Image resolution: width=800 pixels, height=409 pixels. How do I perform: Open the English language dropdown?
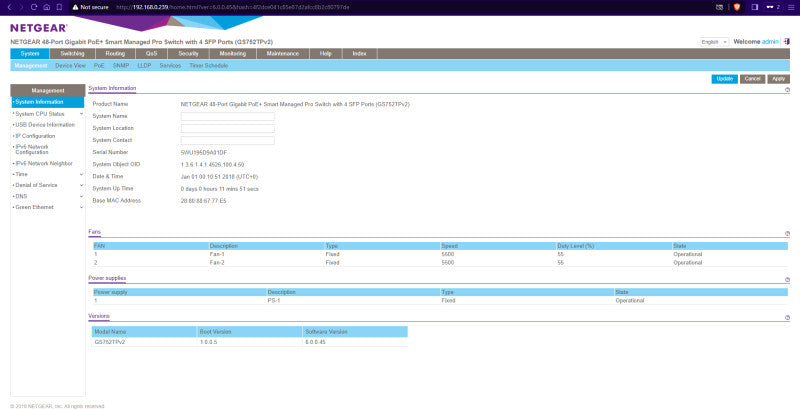coord(714,42)
